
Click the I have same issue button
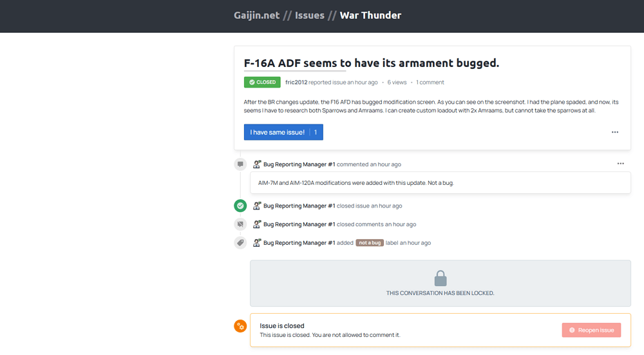coord(283,132)
